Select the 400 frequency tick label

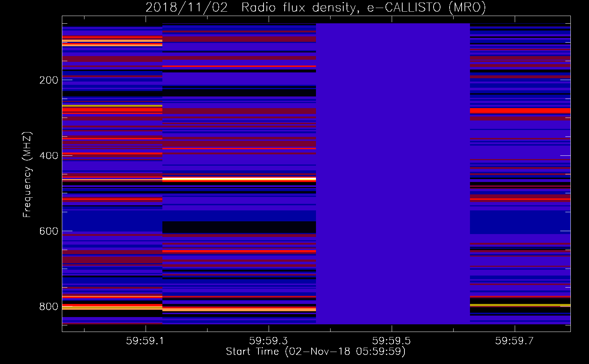(49, 156)
